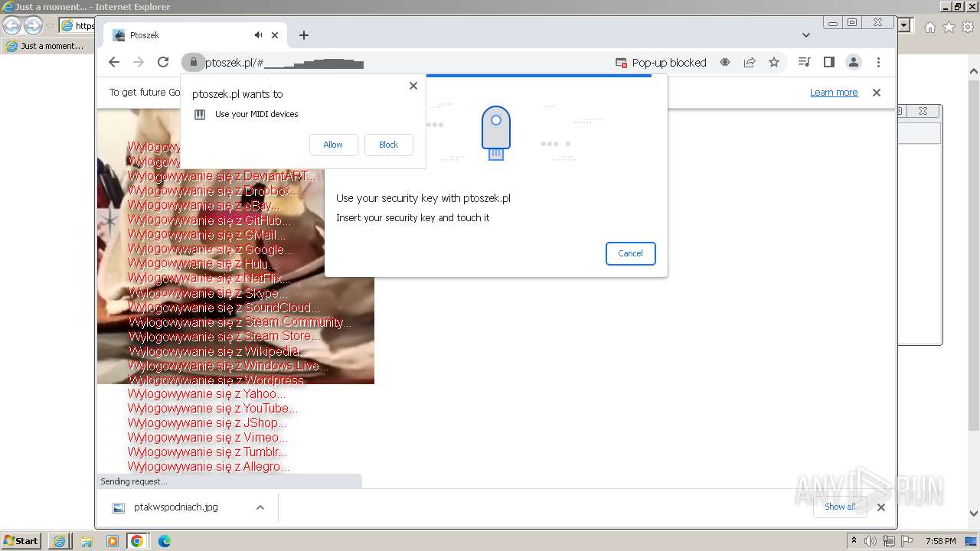
Task: Share this page from the address bar
Action: pos(750,63)
